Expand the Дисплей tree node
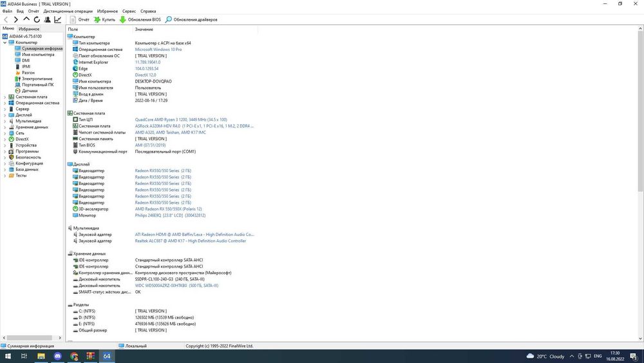Viewport: 644px width, 363px height. pos(5,115)
